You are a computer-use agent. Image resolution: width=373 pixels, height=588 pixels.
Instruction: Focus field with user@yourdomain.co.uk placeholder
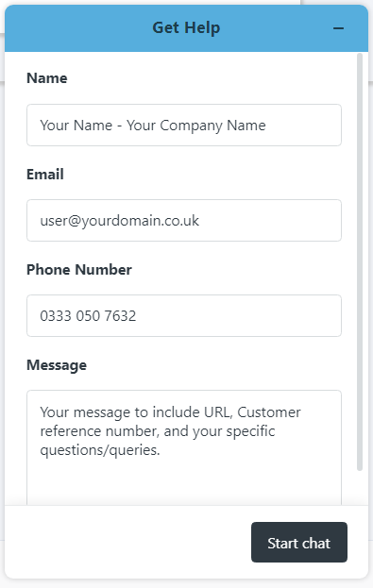[184, 220]
